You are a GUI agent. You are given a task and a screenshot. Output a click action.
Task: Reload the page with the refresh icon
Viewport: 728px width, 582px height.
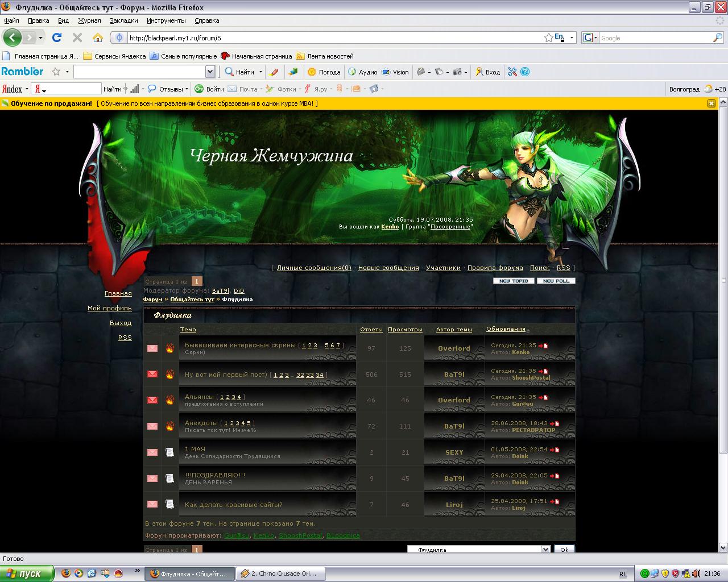[x=56, y=38]
